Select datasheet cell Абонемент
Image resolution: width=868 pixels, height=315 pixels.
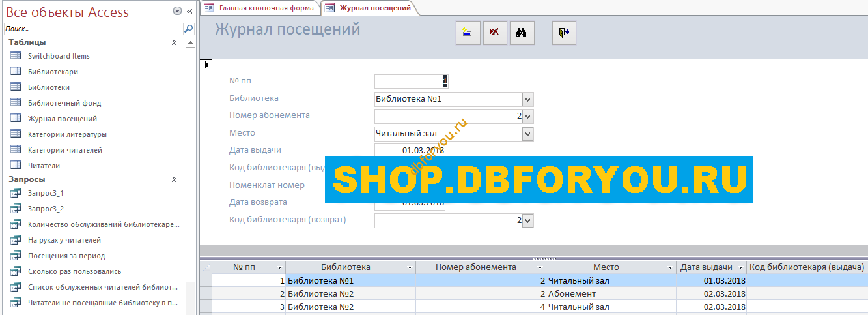click(x=611, y=293)
